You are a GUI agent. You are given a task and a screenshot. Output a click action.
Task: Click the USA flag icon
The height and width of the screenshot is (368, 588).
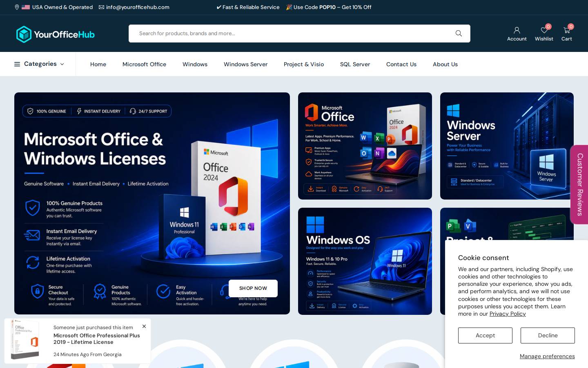26,7
